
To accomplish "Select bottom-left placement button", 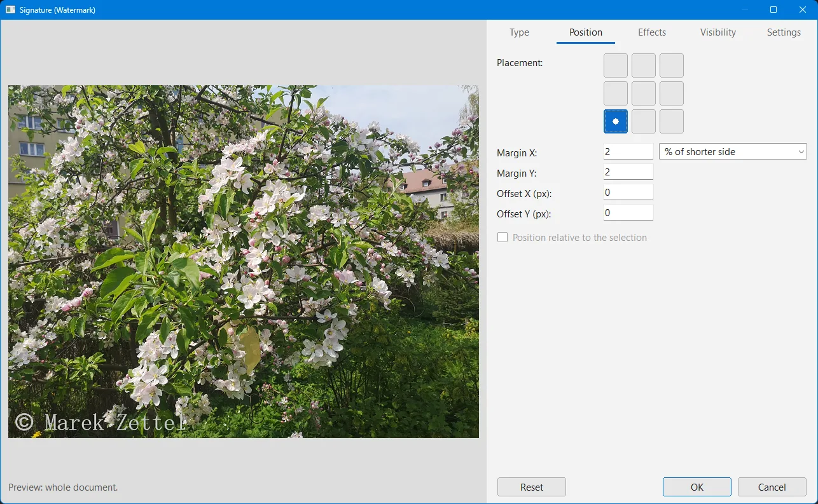I will 616,121.
